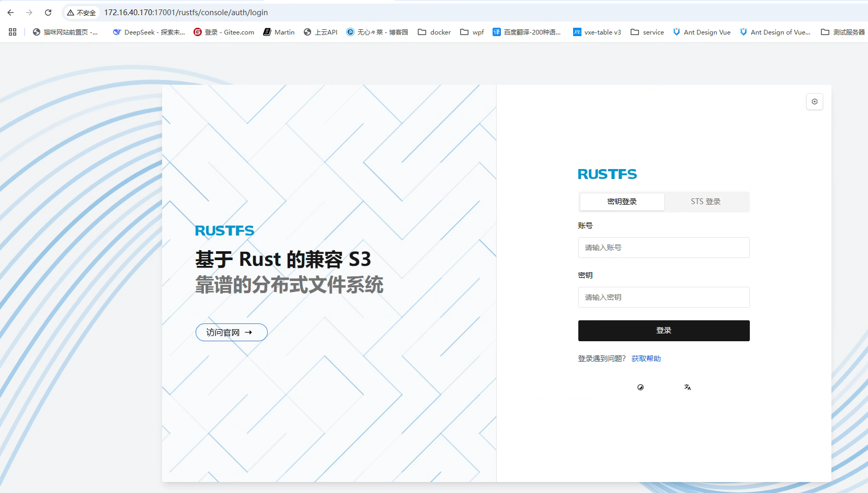
Task: Open the DeepSeek bookmark
Action: click(x=149, y=32)
